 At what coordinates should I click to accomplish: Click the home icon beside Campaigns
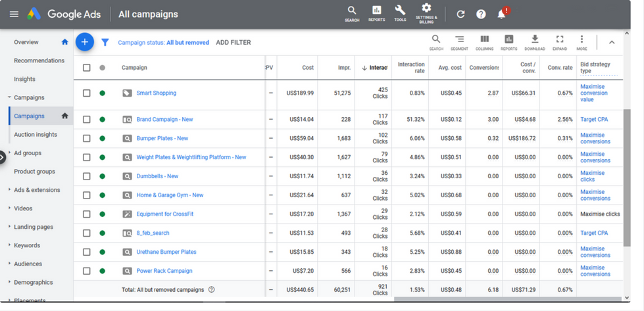[64, 116]
